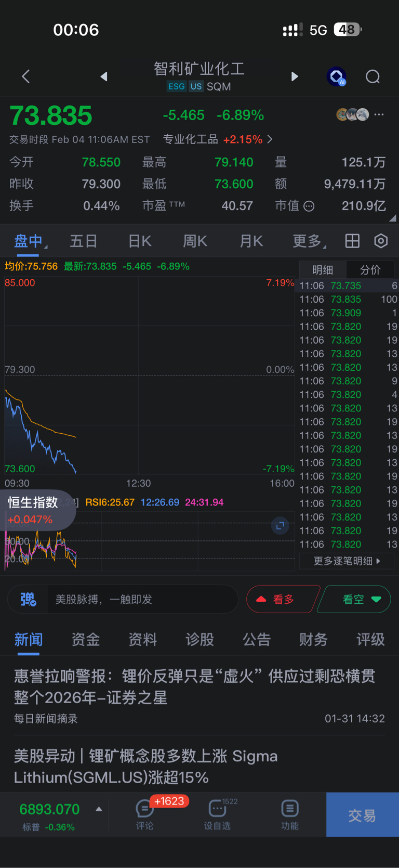Open the 惠誉拉响警报 lithium news article

click(199, 696)
